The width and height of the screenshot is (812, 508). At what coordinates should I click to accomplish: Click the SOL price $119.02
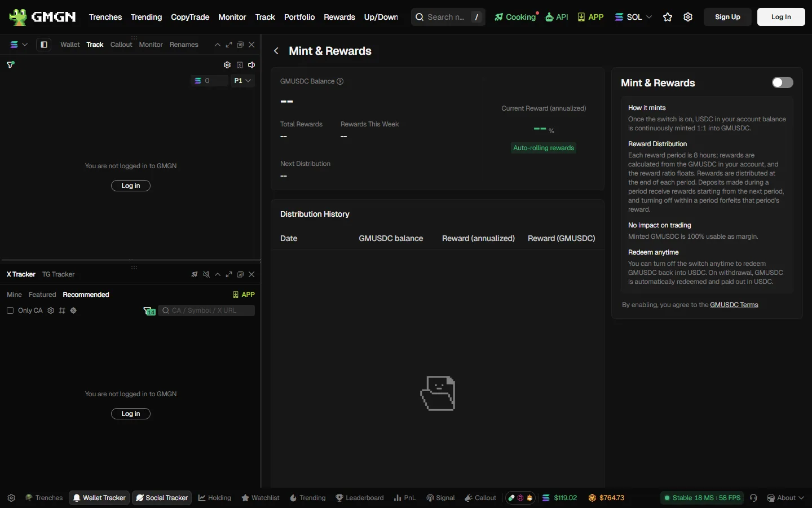point(559,498)
